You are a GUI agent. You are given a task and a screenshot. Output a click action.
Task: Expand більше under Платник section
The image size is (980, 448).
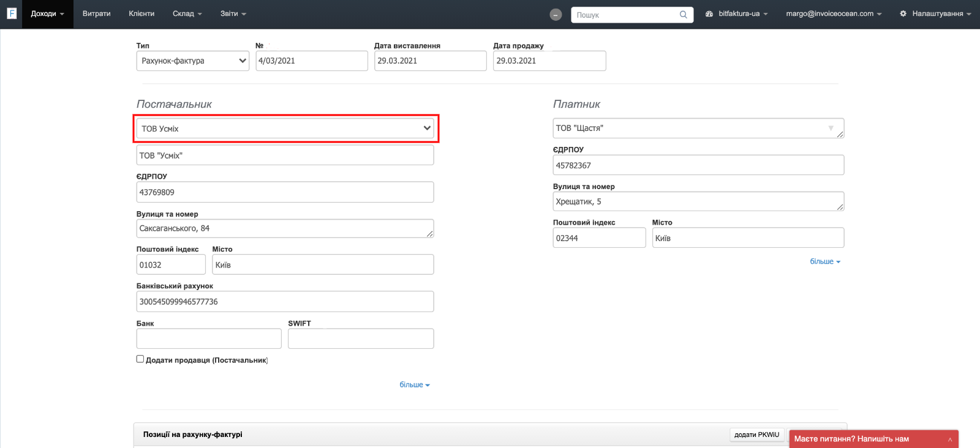(824, 261)
